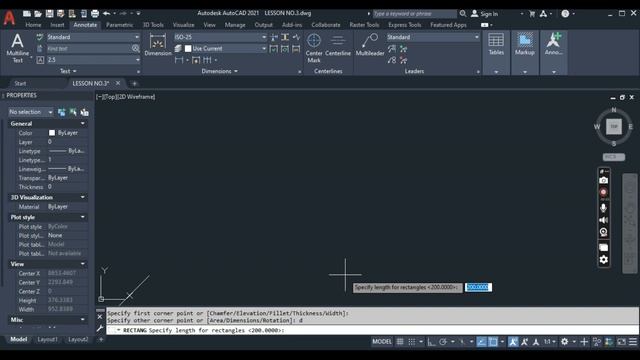The height and width of the screenshot is (360, 640).
Task: Click the shopping cart icon in title bar
Action: tap(532, 13)
